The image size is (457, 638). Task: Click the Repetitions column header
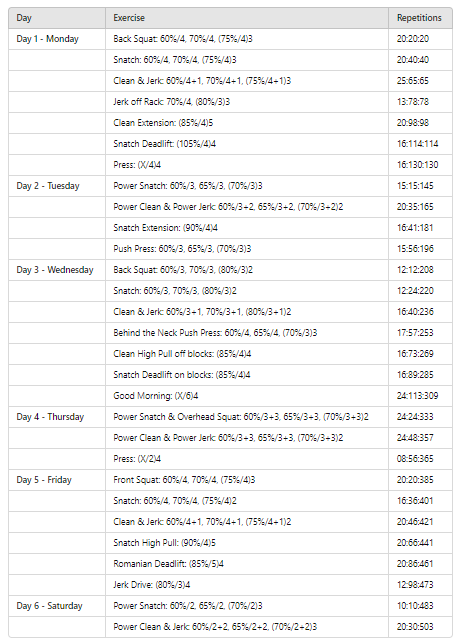pos(420,18)
